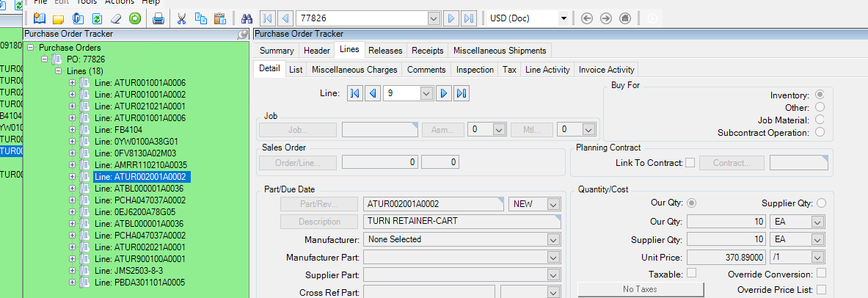This screenshot has height=298, width=868.
Task: Go to previous PO line
Action: (x=373, y=94)
